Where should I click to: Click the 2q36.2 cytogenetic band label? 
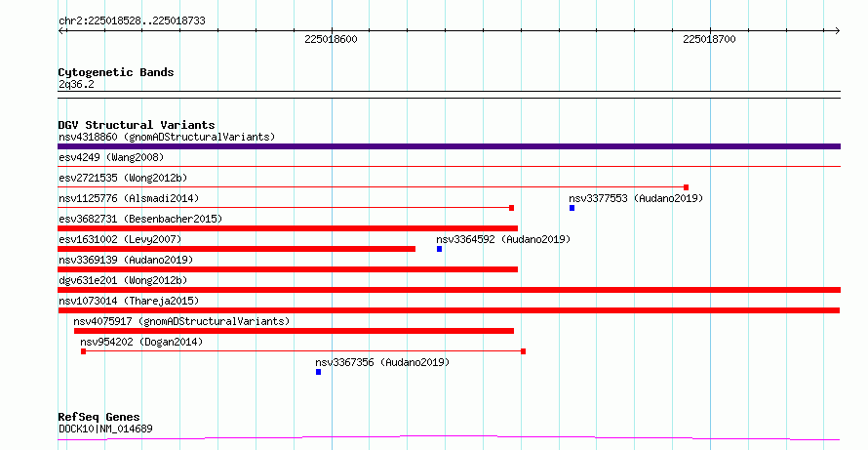pyautogui.click(x=76, y=84)
